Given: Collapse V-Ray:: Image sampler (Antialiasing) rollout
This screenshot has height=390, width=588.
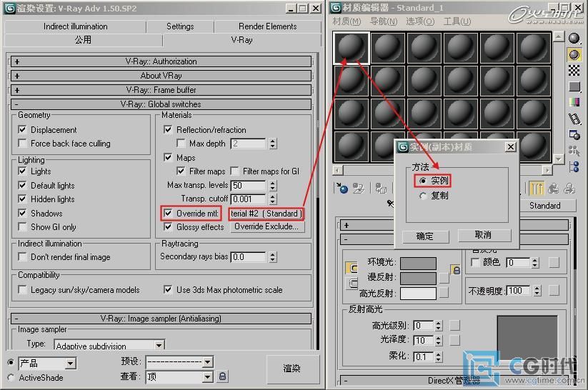Looking at the screenshot, I should (x=161, y=319).
